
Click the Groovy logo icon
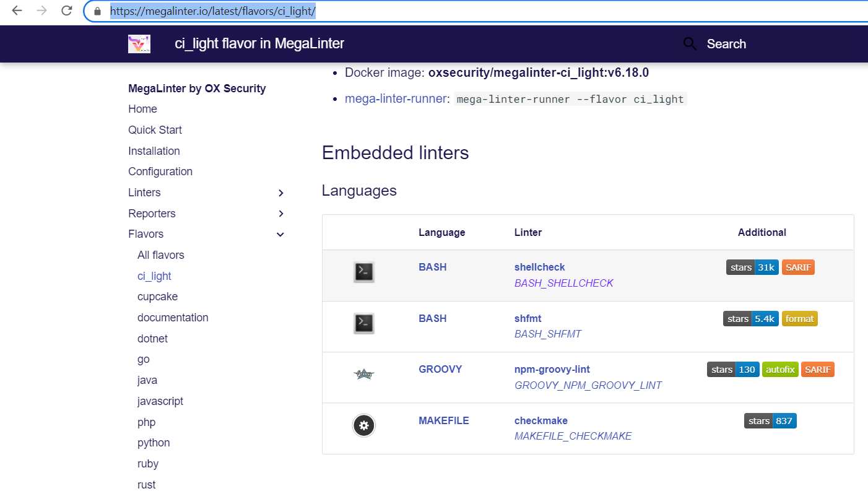click(364, 374)
